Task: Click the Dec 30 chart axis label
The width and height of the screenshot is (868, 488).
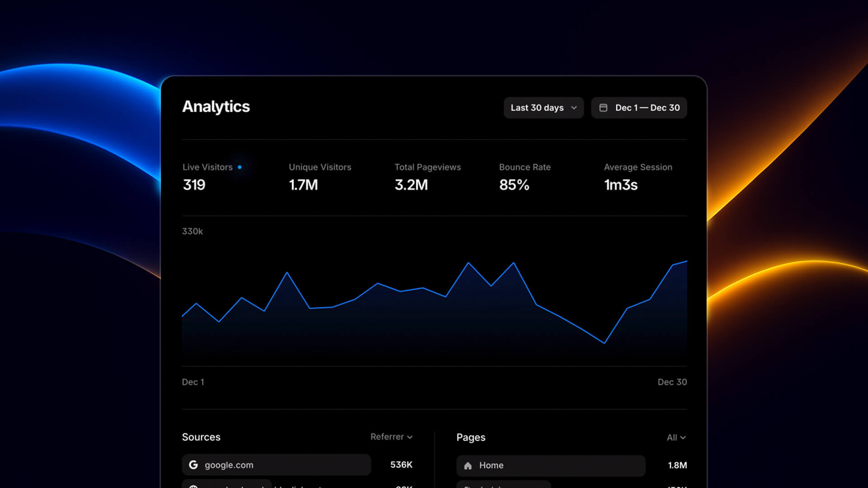Action: (672, 382)
